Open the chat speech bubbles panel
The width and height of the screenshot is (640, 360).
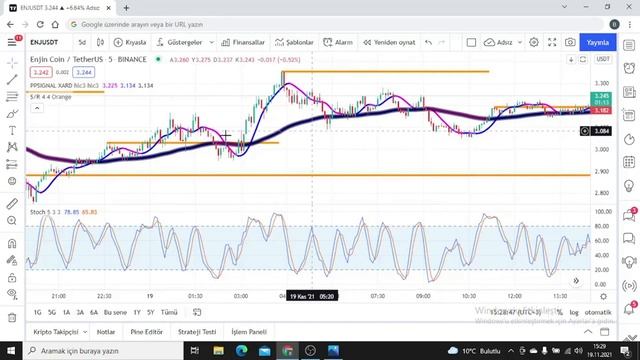pyautogui.click(x=629, y=238)
